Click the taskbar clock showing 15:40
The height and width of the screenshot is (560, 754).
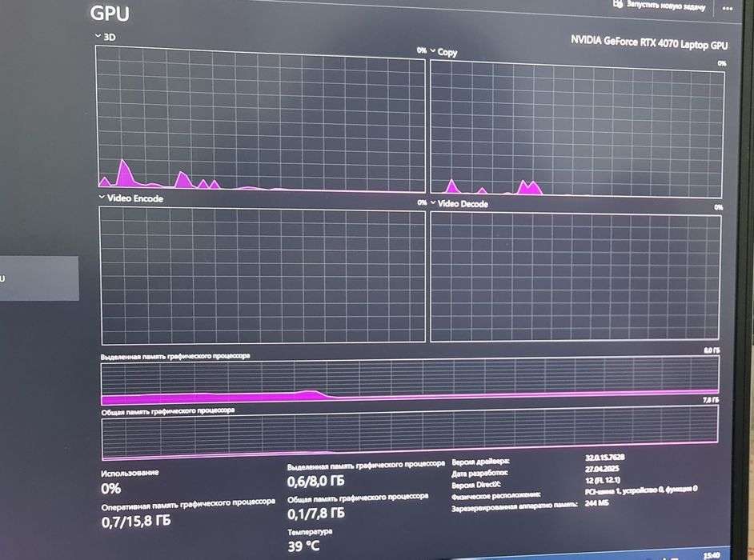coord(712,556)
